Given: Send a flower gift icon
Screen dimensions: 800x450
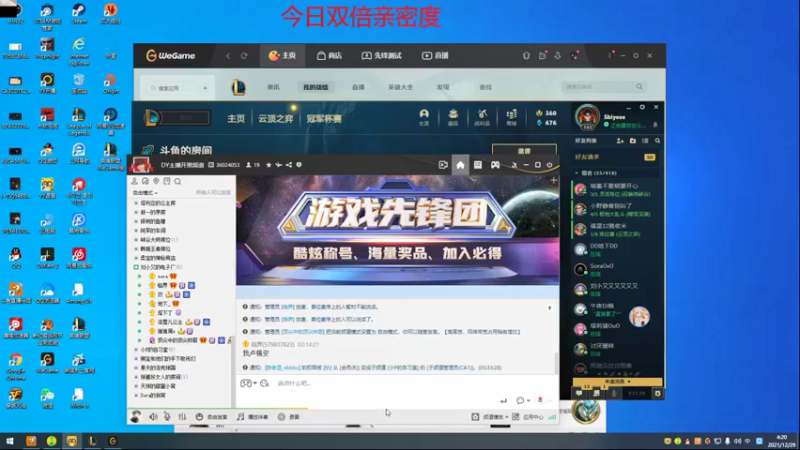Looking at the screenshot, I should [x=540, y=401].
